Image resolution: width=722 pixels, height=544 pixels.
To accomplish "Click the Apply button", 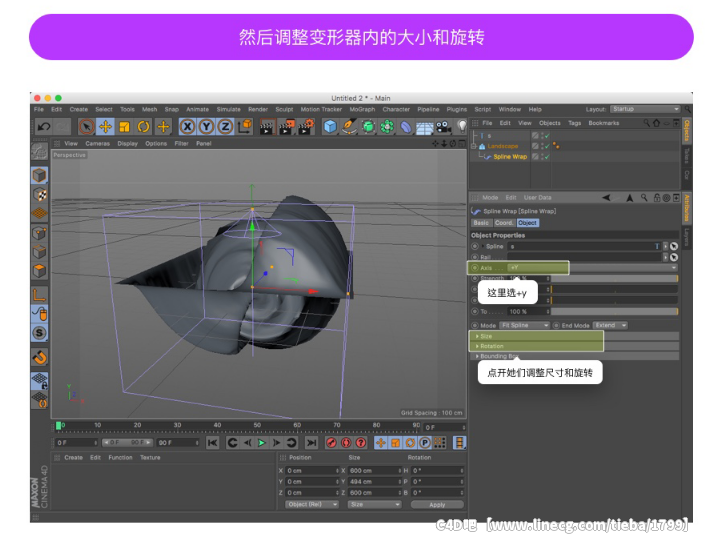I will (437, 505).
